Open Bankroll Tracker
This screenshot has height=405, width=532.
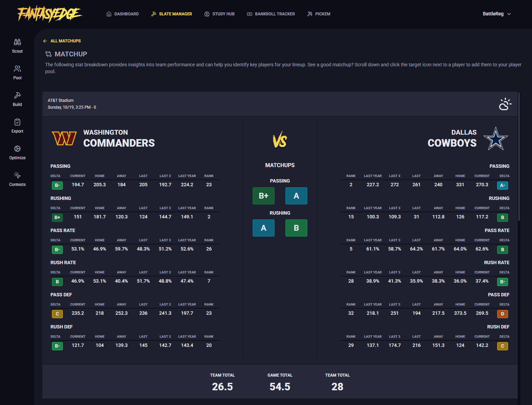point(271,14)
